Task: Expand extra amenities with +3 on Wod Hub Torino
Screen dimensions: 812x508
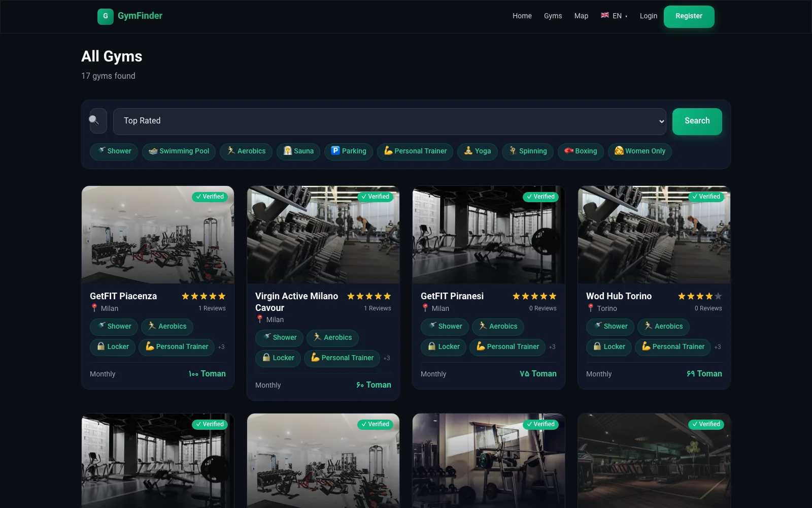Action: [718, 347]
